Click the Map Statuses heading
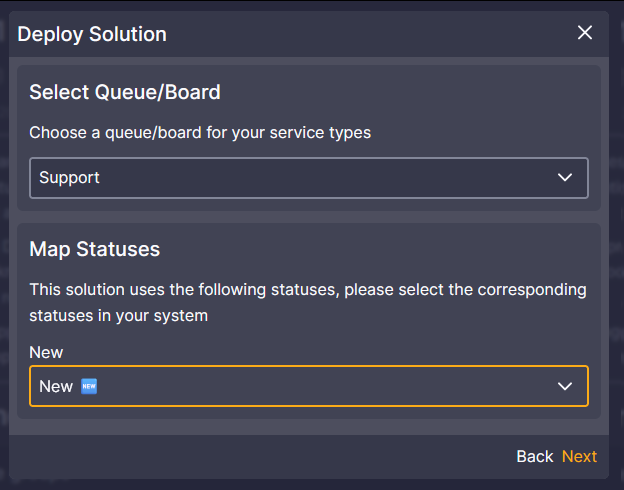This screenshot has width=624, height=490. [95, 249]
